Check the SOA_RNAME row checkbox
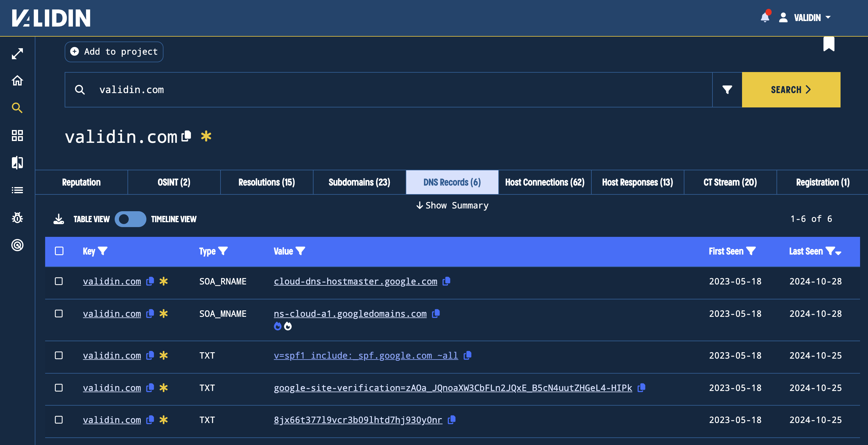 [59, 281]
